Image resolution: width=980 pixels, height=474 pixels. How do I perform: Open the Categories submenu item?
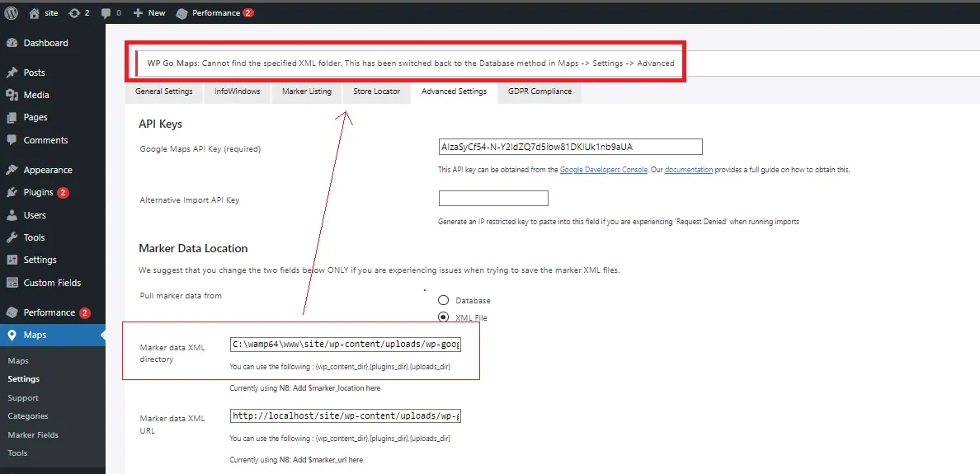click(x=28, y=416)
